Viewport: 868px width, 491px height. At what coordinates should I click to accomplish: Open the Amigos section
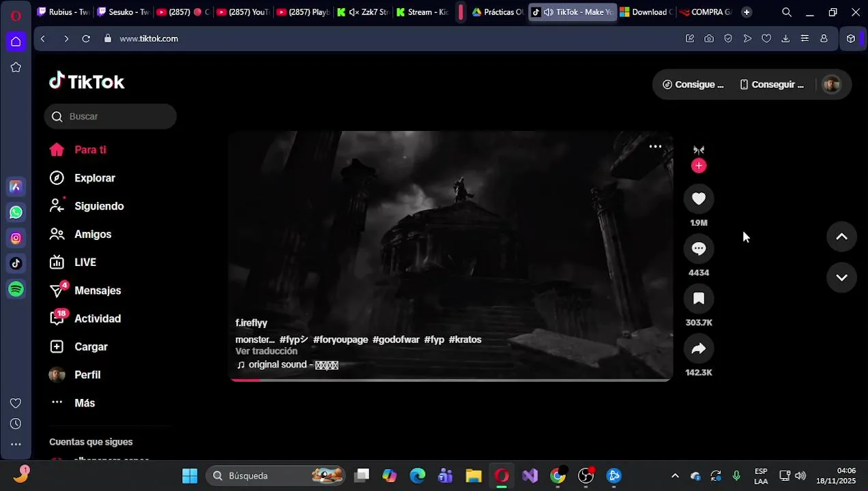(93, 234)
